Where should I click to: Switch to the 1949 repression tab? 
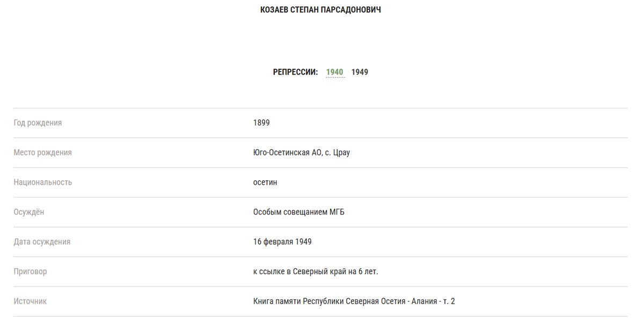point(360,72)
